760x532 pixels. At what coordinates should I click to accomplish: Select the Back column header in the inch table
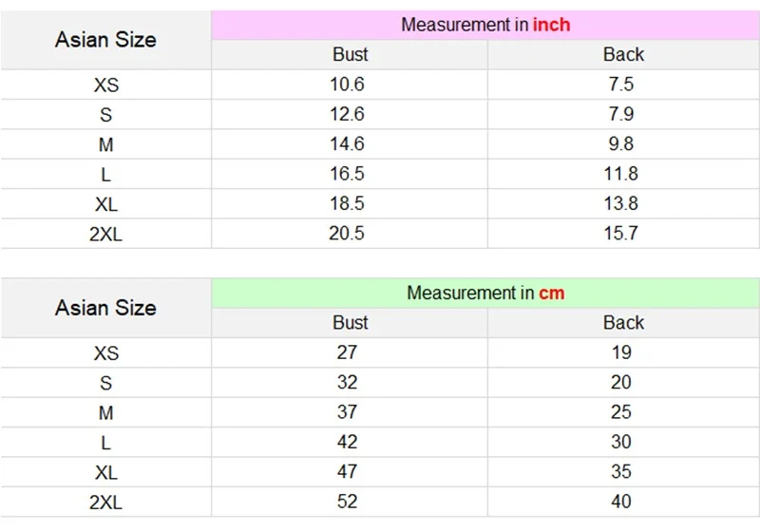[623, 54]
